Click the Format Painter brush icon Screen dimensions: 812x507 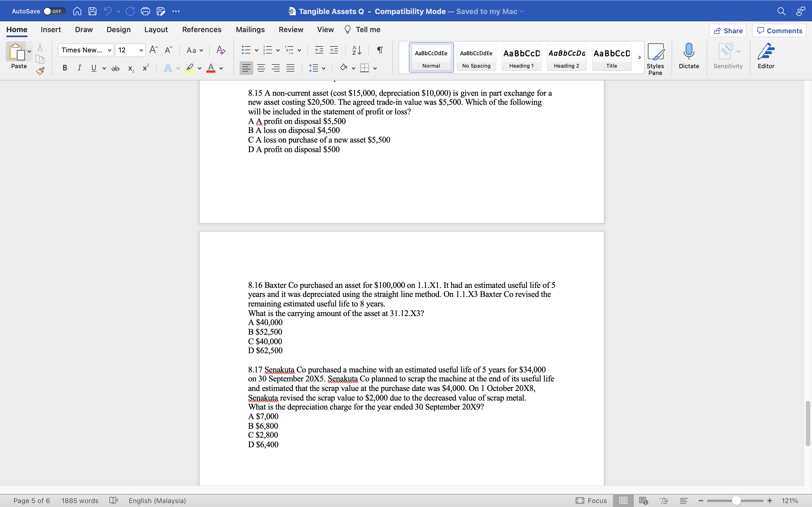[40, 71]
